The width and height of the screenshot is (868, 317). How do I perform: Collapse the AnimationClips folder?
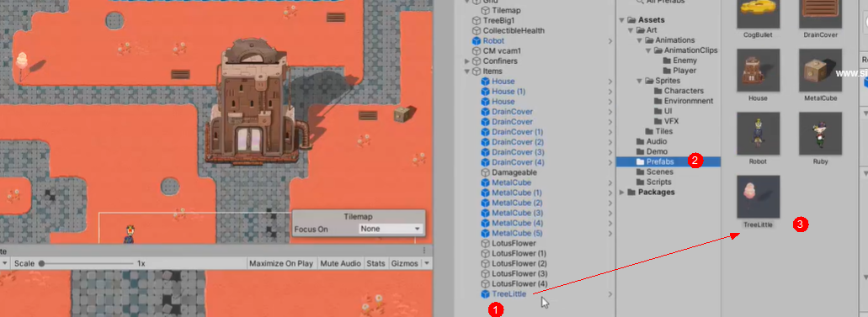[x=648, y=50]
